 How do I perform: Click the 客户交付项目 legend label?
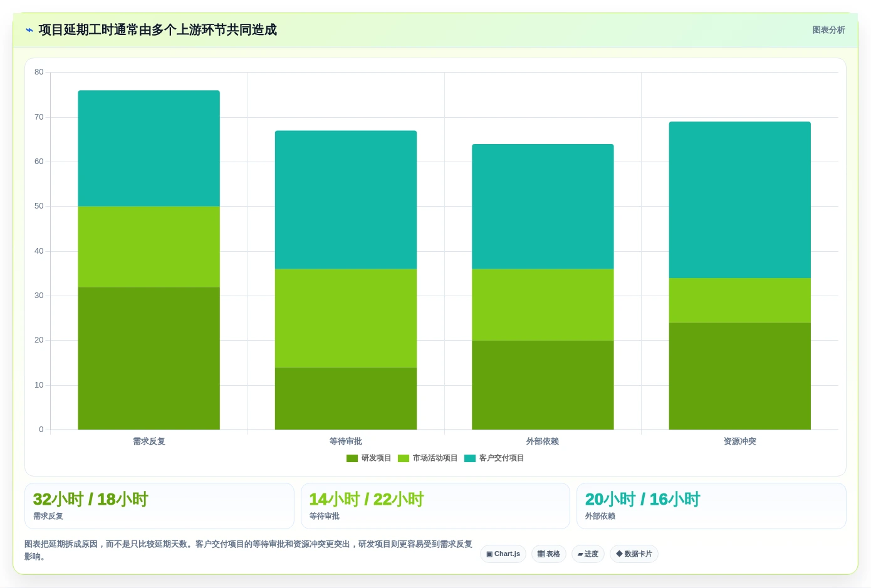point(501,458)
